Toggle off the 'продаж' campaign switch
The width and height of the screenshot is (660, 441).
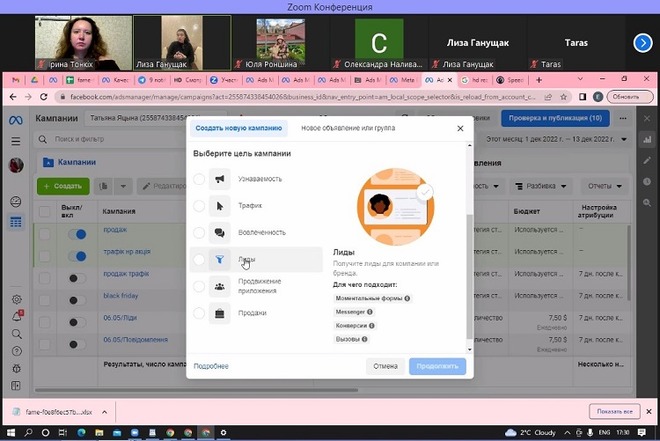coord(77,233)
